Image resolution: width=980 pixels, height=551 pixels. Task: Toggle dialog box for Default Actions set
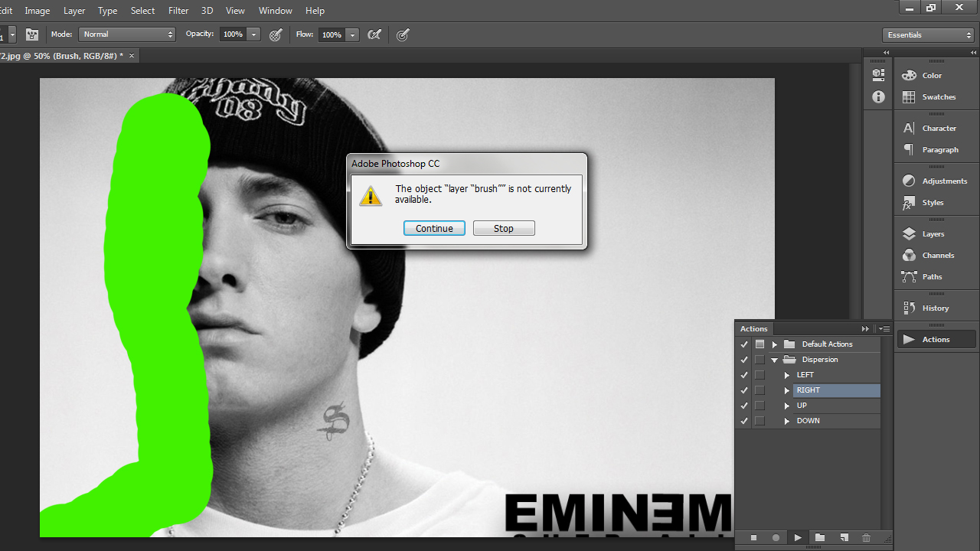759,344
